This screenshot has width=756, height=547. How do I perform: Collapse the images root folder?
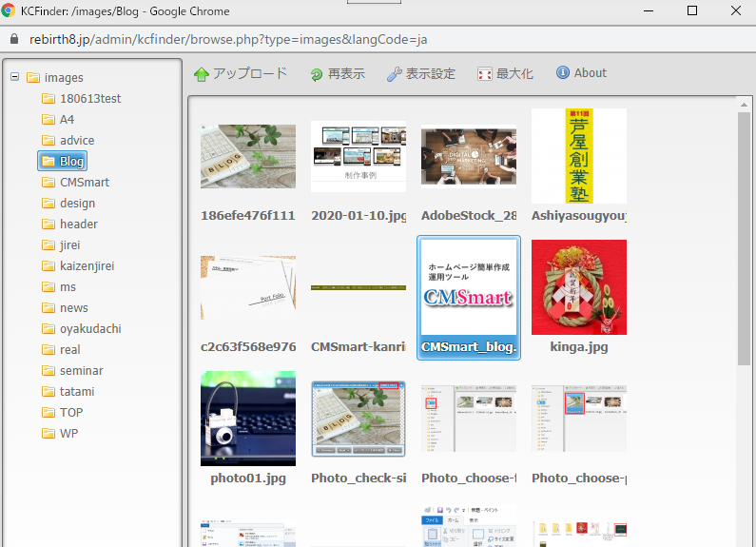pyautogui.click(x=14, y=77)
